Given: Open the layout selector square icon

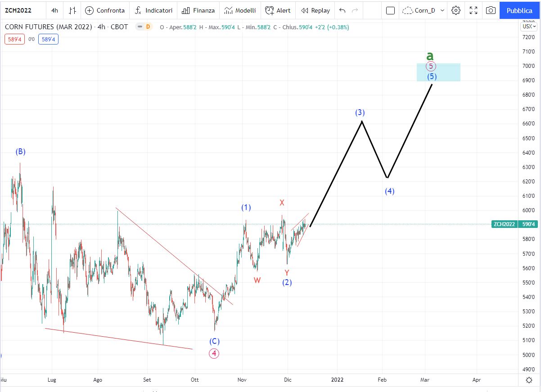Looking at the screenshot, I should click(390, 10).
